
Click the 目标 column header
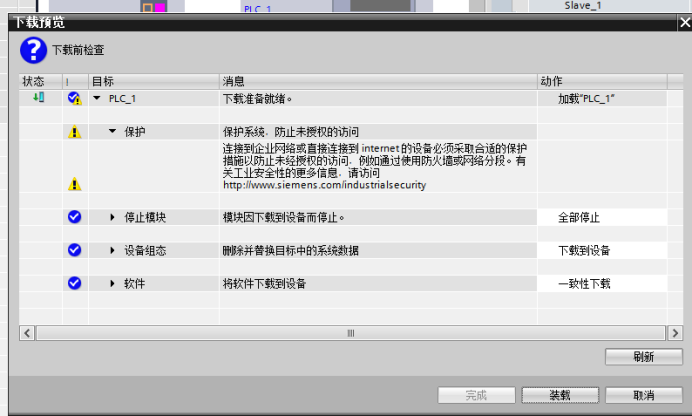(154, 81)
